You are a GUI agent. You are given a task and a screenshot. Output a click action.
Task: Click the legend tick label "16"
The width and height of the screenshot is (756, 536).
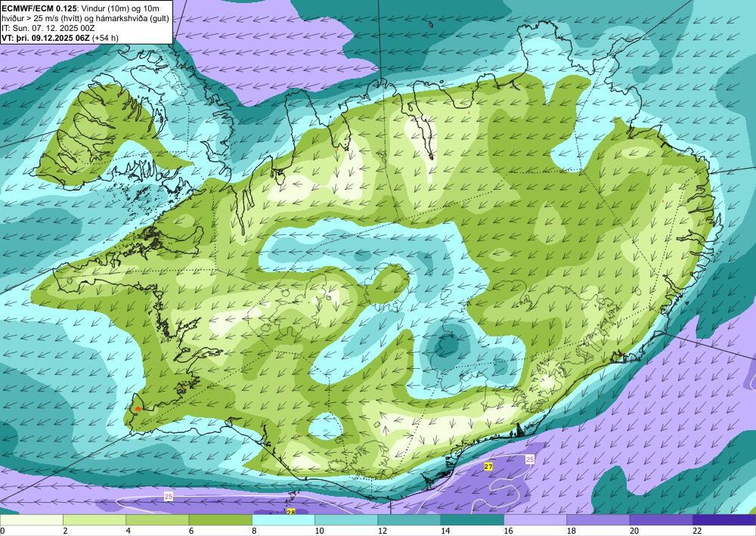point(508,531)
